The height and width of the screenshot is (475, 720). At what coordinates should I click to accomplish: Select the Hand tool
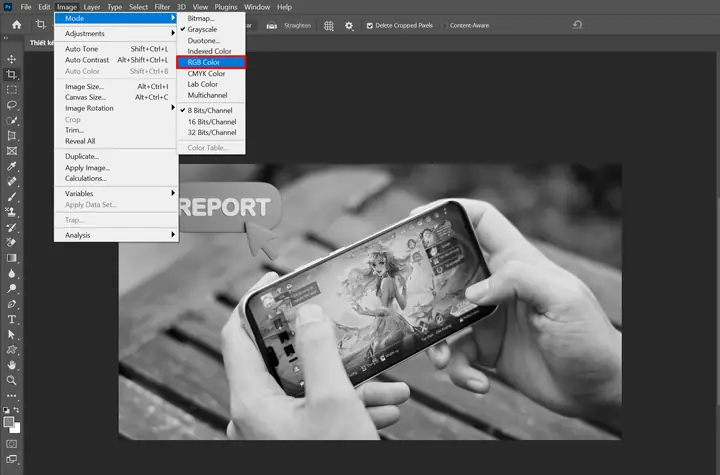click(11, 365)
